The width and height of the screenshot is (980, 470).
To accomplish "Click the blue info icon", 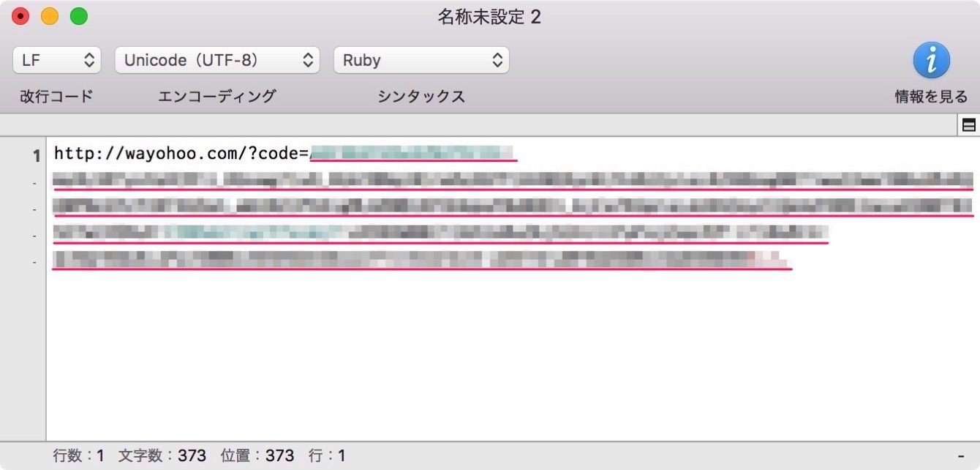I will coord(931,60).
